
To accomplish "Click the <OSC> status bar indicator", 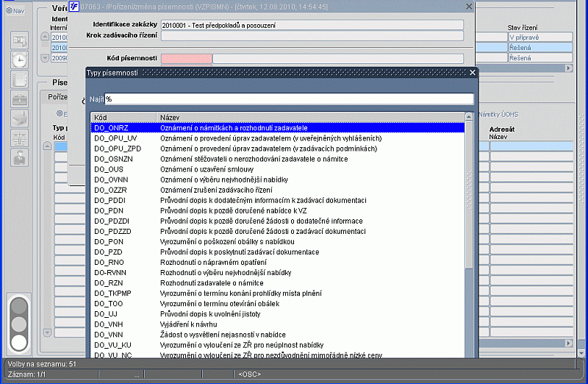I will click(x=250, y=374).
